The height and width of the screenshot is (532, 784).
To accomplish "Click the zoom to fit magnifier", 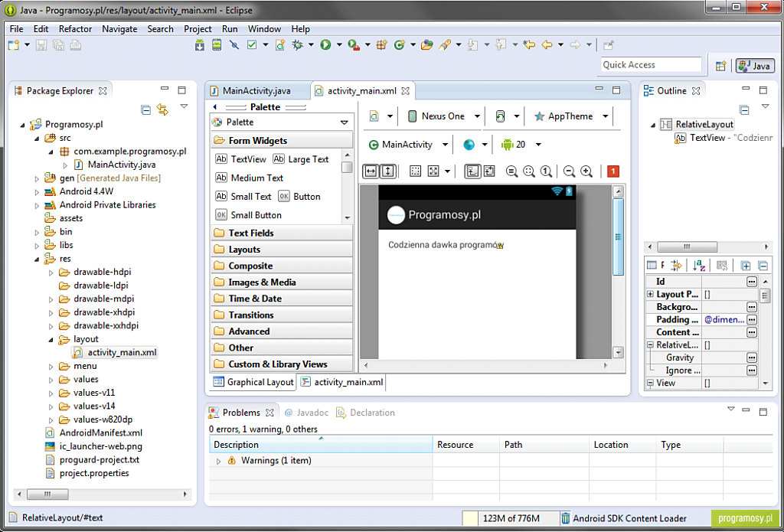I will pyautogui.click(x=529, y=171).
